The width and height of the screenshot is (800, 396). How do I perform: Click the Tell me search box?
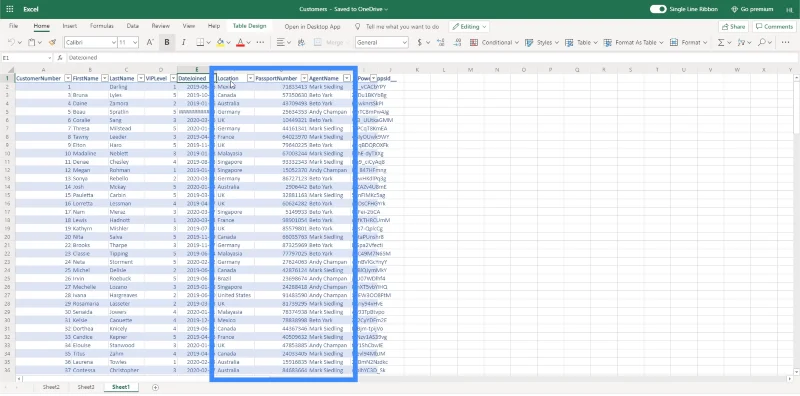pyautogui.click(x=397, y=27)
